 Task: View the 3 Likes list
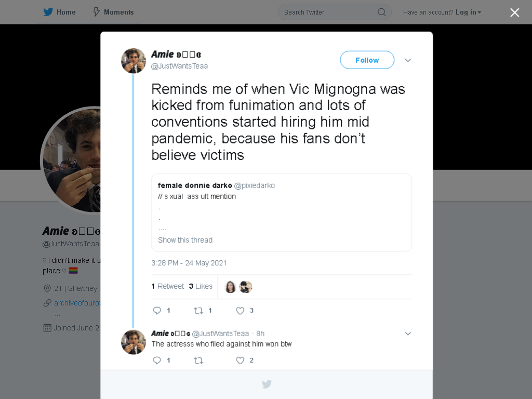[x=201, y=286]
